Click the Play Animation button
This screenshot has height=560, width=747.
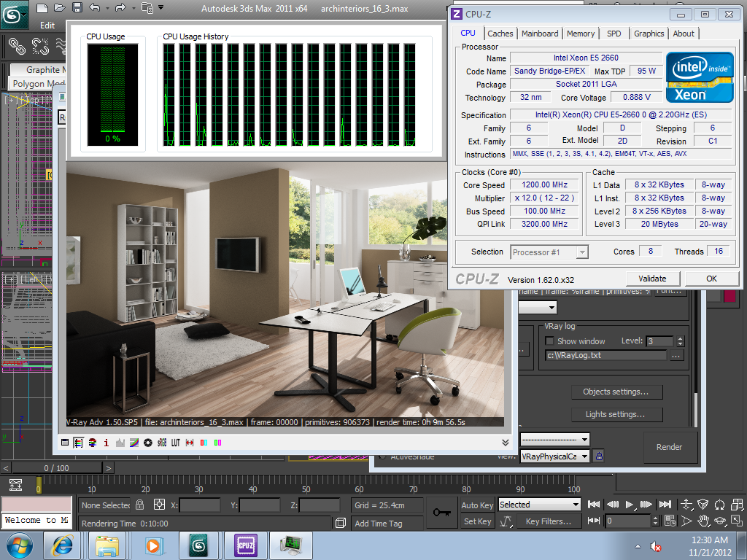(x=629, y=505)
